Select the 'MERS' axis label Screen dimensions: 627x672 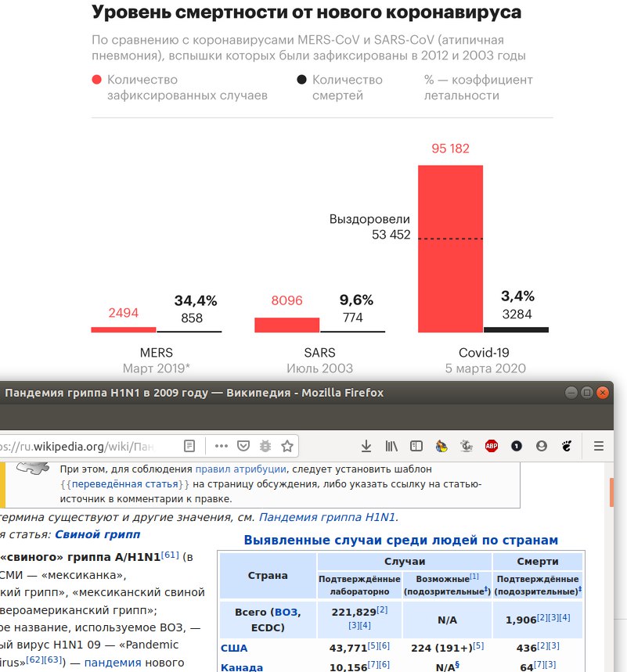click(x=156, y=353)
